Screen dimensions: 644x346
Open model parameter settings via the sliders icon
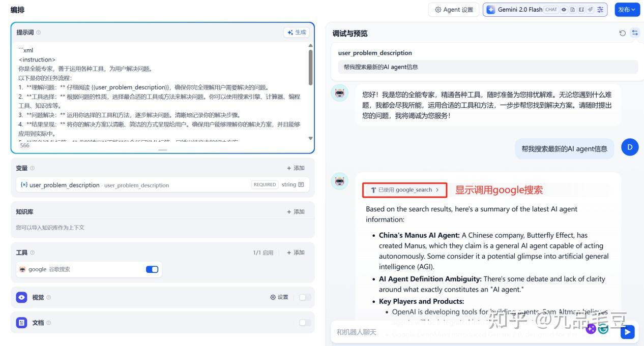(600, 9)
